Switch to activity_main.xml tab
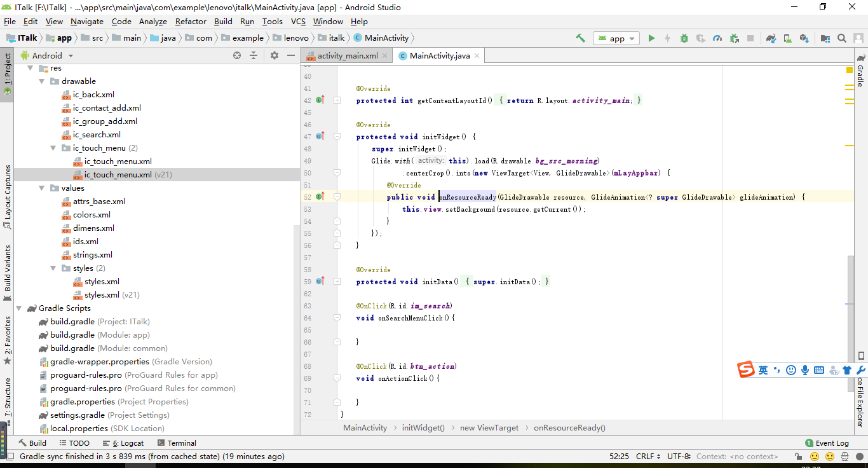Viewport: 868px width, 468px height. pyautogui.click(x=348, y=55)
